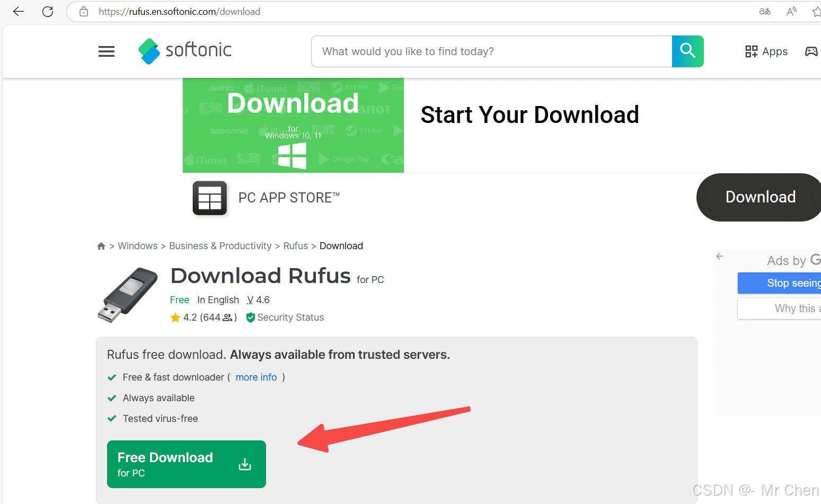
Task: Click the blue 'Stop seeing' ad button
Action: click(779, 283)
